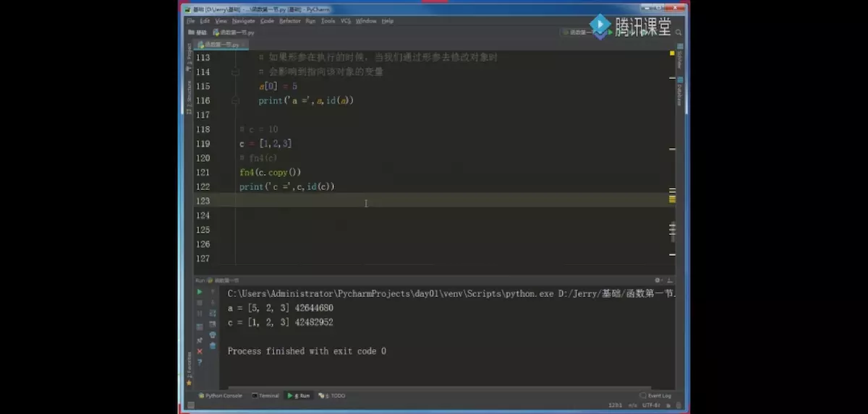
Task: Click the pause output icon in Run panel
Action: pyautogui.click(x=200, y=314)
